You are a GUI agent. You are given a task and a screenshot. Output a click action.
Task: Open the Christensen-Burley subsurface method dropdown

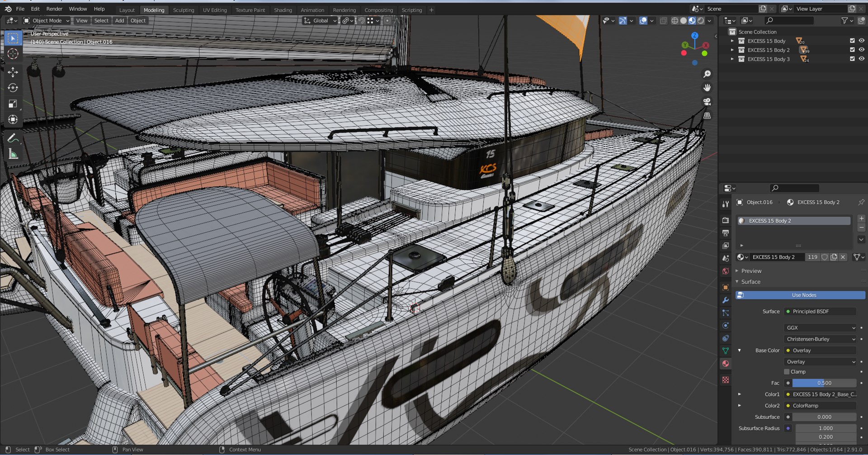(x=820, y=339)
